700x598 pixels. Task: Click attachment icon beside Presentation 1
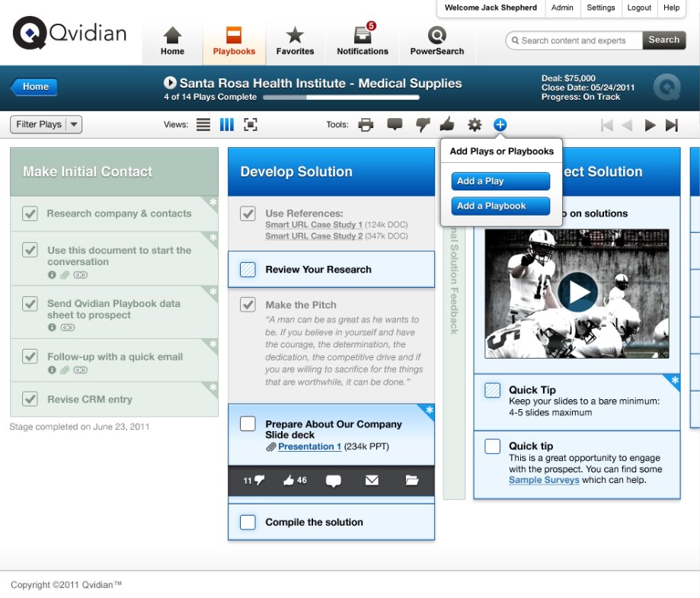click(270, 446)
